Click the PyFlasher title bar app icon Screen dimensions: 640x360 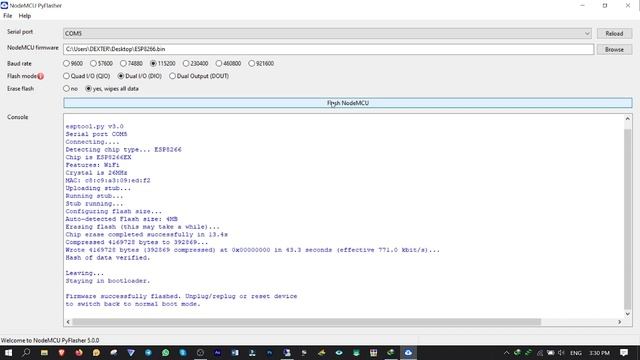pos(4,5)
